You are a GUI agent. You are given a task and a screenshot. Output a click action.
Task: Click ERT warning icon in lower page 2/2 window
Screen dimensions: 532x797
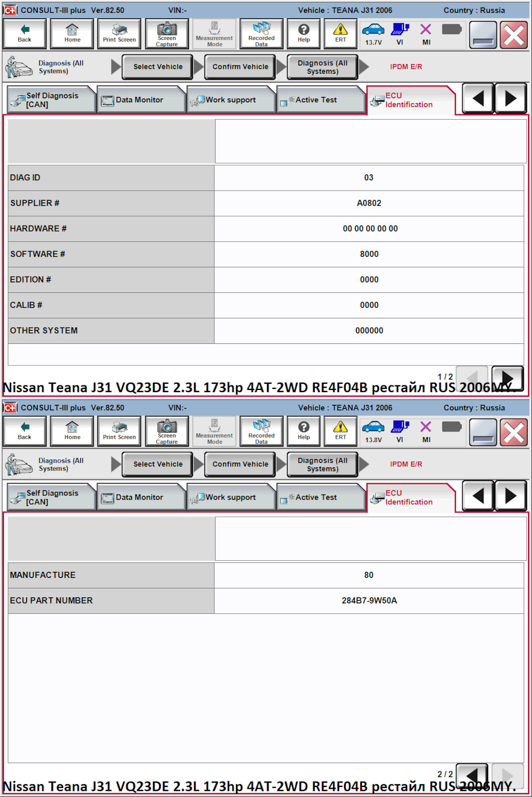click(340, 431)
